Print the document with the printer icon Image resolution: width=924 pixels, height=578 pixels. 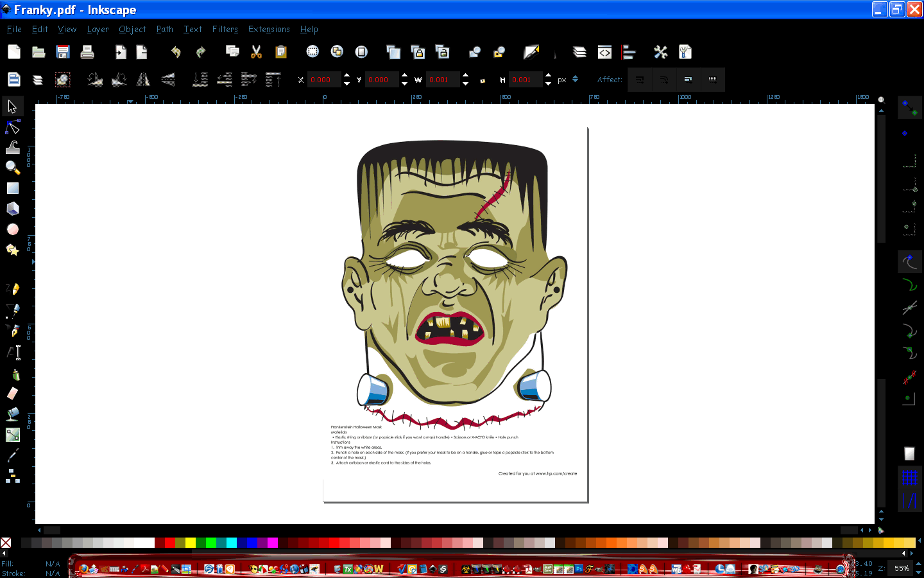(87, 52)
